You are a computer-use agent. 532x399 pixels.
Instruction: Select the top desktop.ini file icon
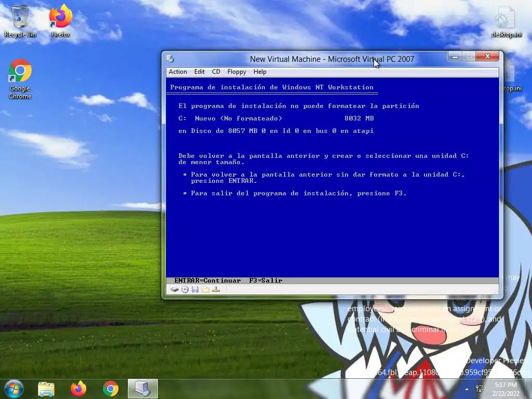pos(506,21)
